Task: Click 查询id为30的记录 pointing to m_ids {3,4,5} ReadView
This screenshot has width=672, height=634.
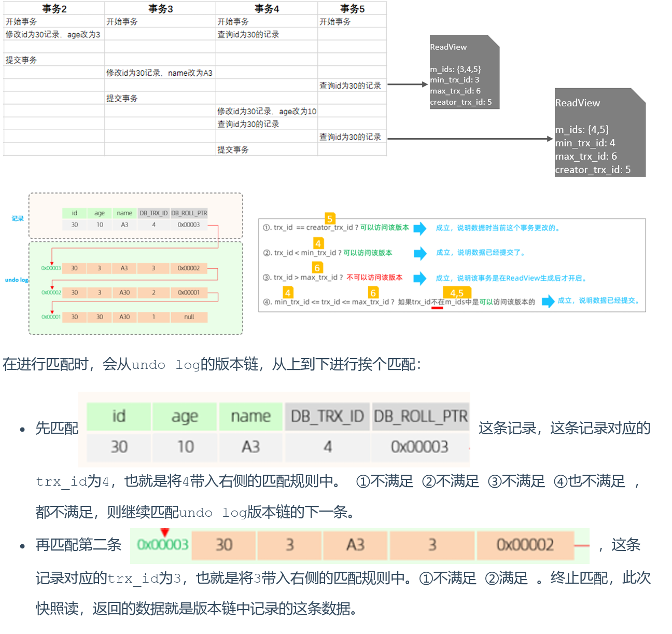Action: [350, 86]
